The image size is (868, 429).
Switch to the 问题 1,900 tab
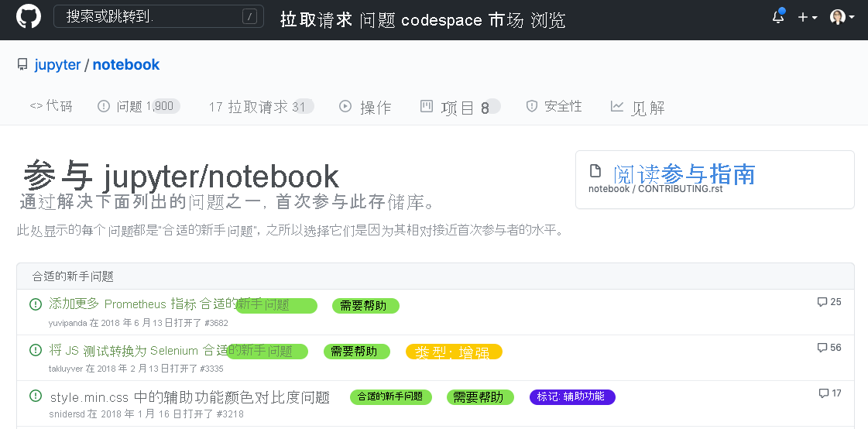click(139, 106)
